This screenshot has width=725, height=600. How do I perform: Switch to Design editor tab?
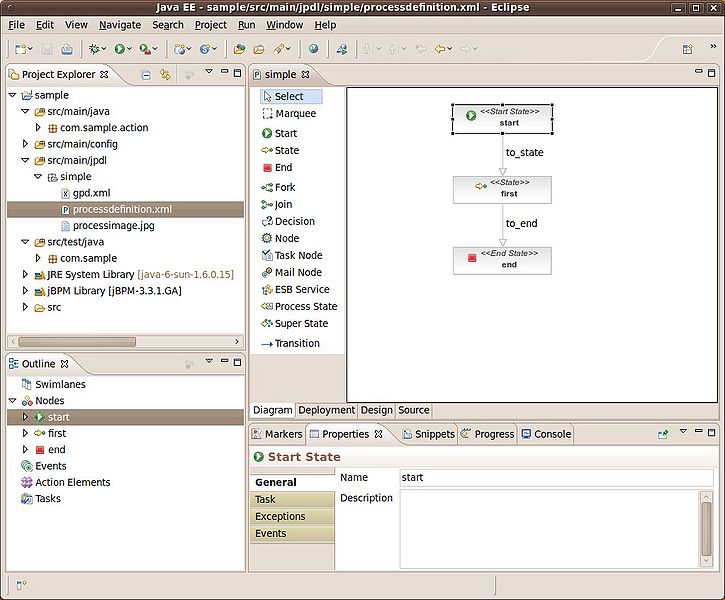376,410
